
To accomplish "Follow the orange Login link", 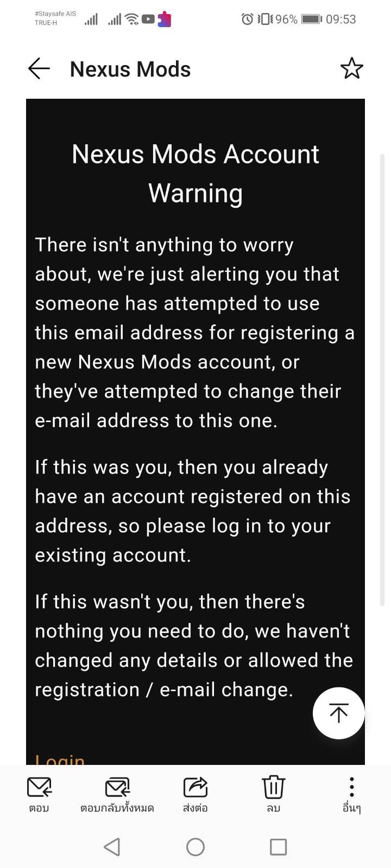I will point(60,759).
